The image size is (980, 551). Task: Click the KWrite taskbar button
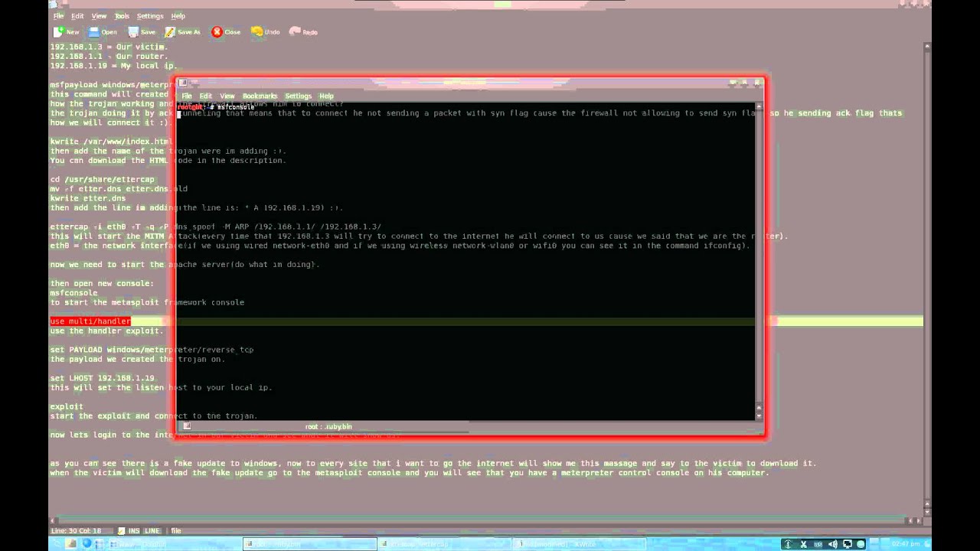pyautogui.click(x=580, y=544)
